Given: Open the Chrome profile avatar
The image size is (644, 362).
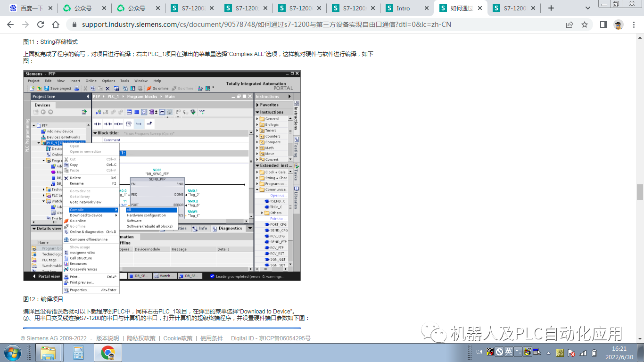Looking at the screenshot, I should (619, 25).
